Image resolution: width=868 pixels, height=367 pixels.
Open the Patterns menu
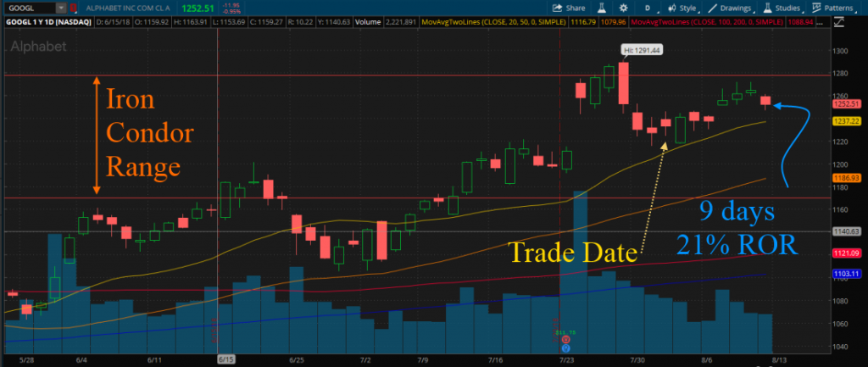click(x=833, y=8)
